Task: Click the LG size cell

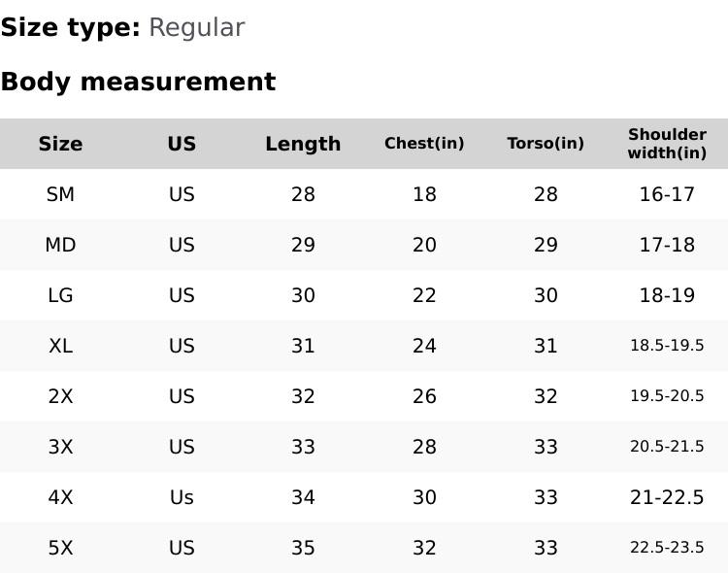Action: (60, 295)
